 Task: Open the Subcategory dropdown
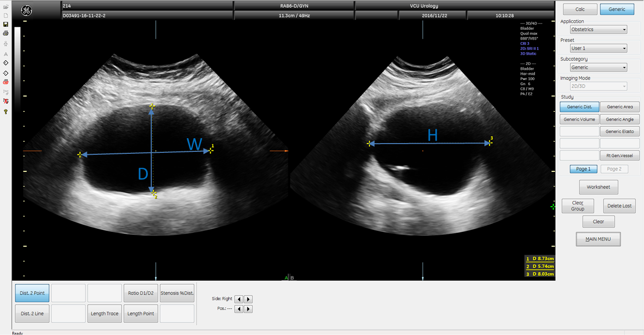[599, 67]
